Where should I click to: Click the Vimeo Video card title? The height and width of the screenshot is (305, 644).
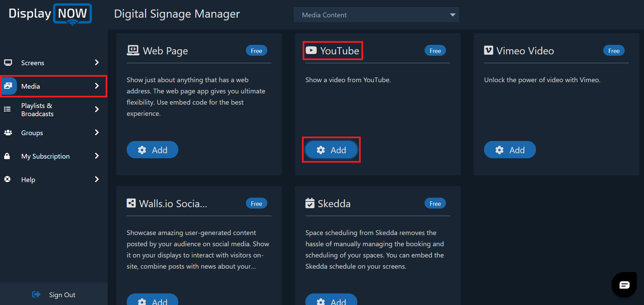pos(525,51)
